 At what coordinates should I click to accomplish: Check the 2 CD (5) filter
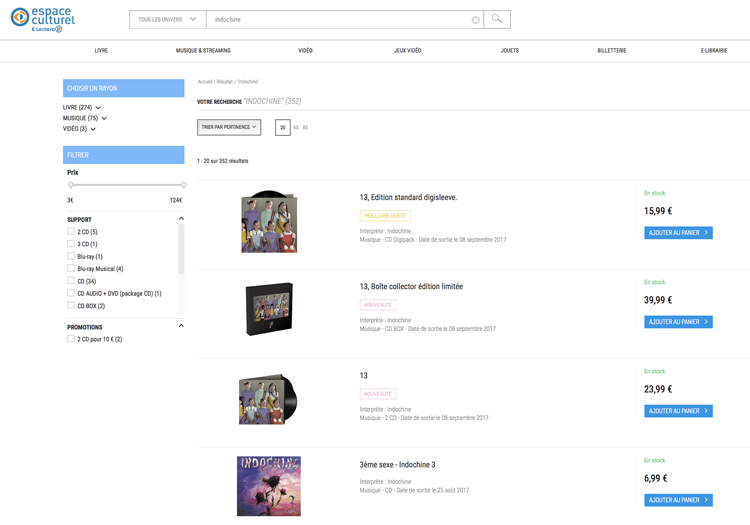coord(71,231)
